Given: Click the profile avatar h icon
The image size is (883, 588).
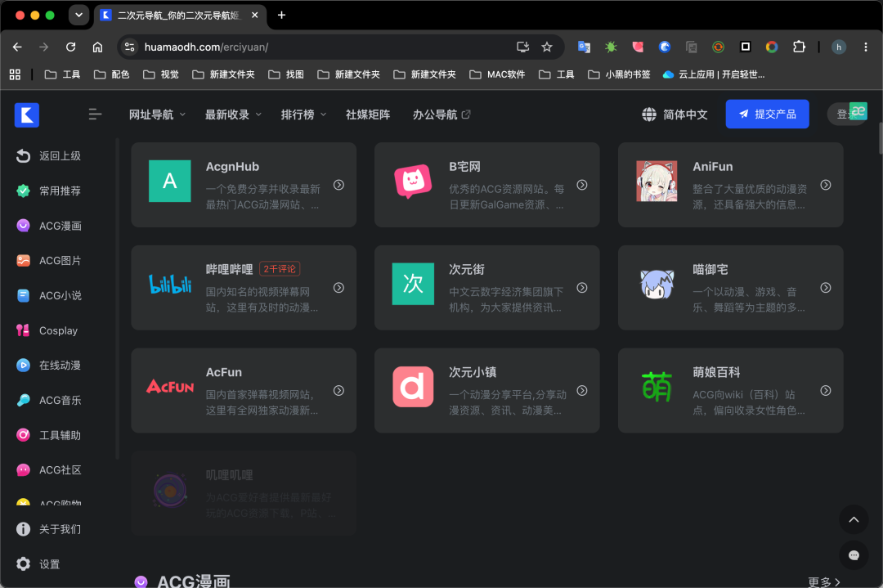Looking at the screenshot, I should pyautogui.click(x=839, y=47).
